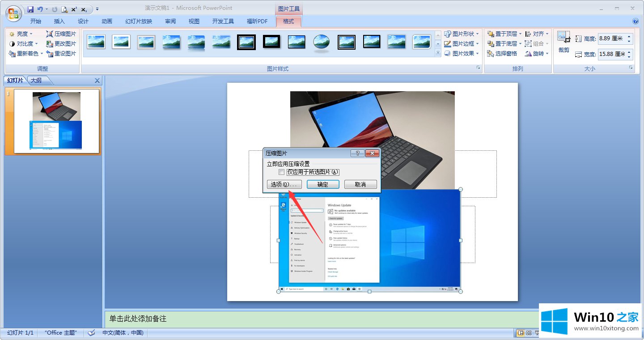Open Customize Quick Access Toolbar dropdown

[x=97, y=9]
